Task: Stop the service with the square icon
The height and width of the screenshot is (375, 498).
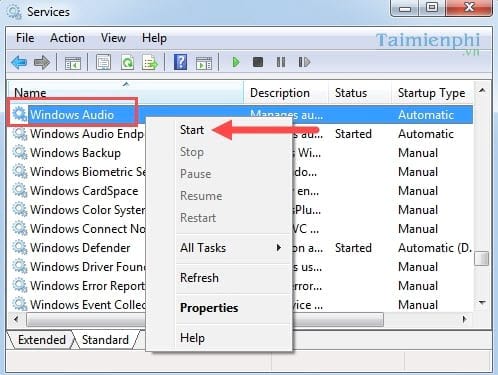Action: [258, 62]
